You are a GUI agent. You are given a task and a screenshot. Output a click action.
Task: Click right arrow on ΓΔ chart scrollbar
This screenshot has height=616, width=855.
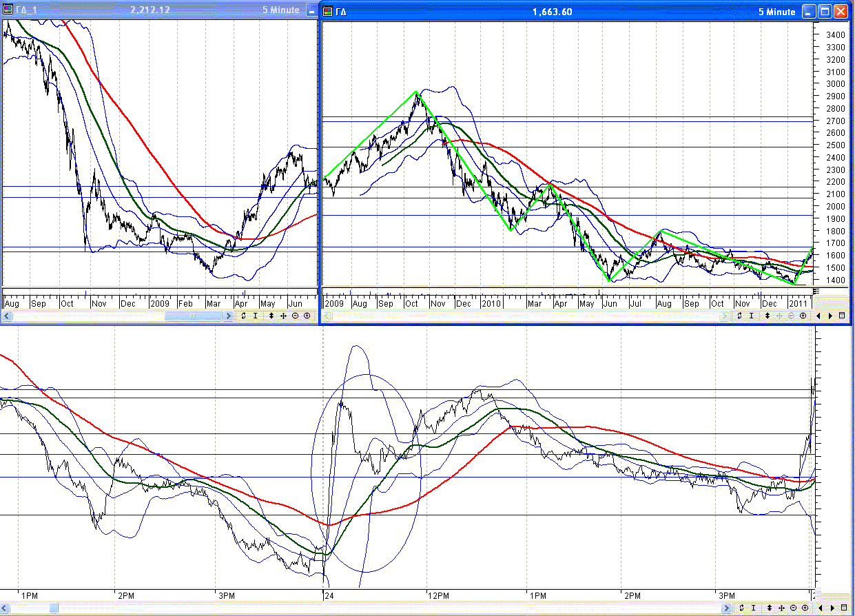coord(724,316)
